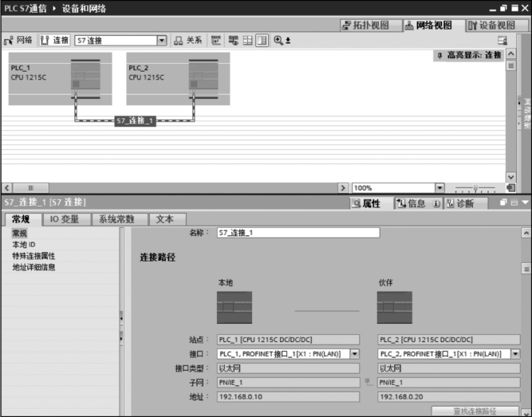Select 本地 ID in the navigation tree
532x417 pixels.
click(x=24, y=245)
